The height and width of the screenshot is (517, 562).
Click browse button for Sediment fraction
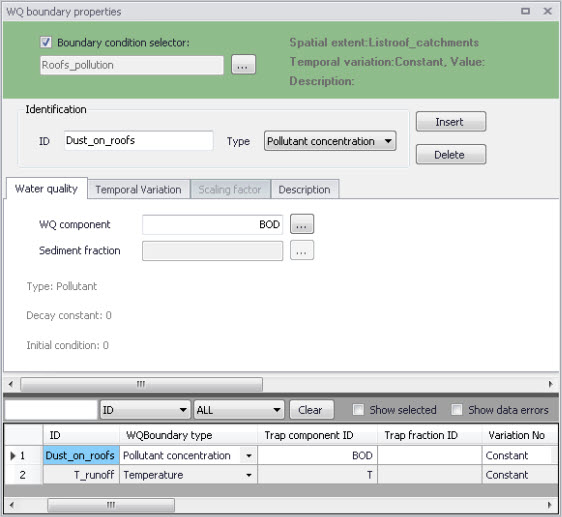point(302,250)
